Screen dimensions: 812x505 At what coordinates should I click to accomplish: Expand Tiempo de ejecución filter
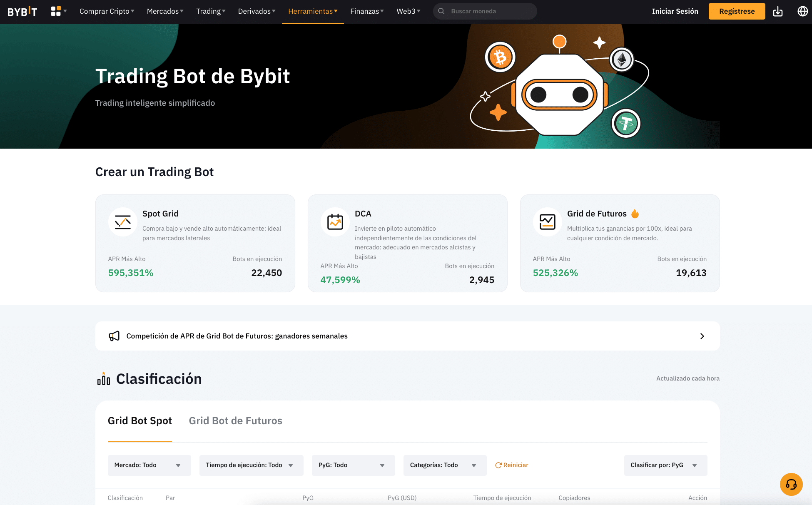(x=251, y=465)
